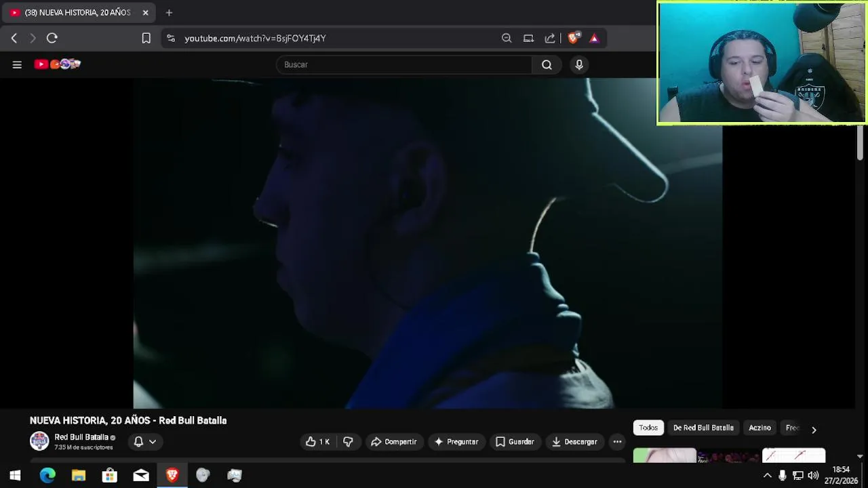Open Brave Shields lion icon
The width and height of the screenshot is (868, 488).
point(574,39)
